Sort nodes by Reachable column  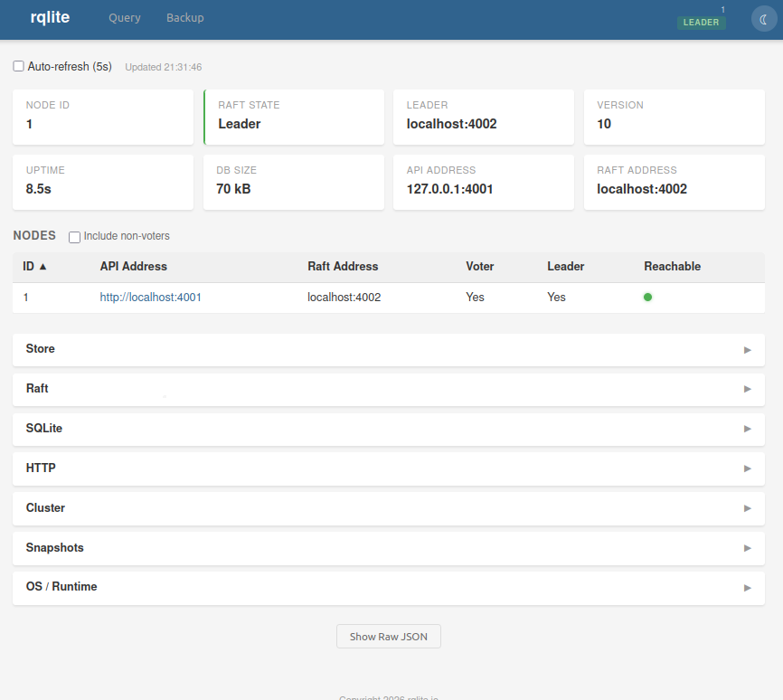pyautogui.click(x=672, y=266)
